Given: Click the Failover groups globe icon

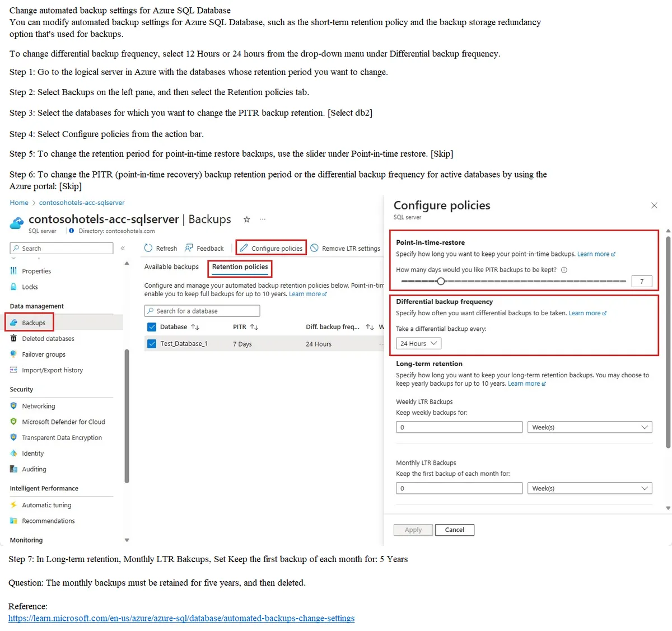Looking at the screenshot, I should point(13,354).
